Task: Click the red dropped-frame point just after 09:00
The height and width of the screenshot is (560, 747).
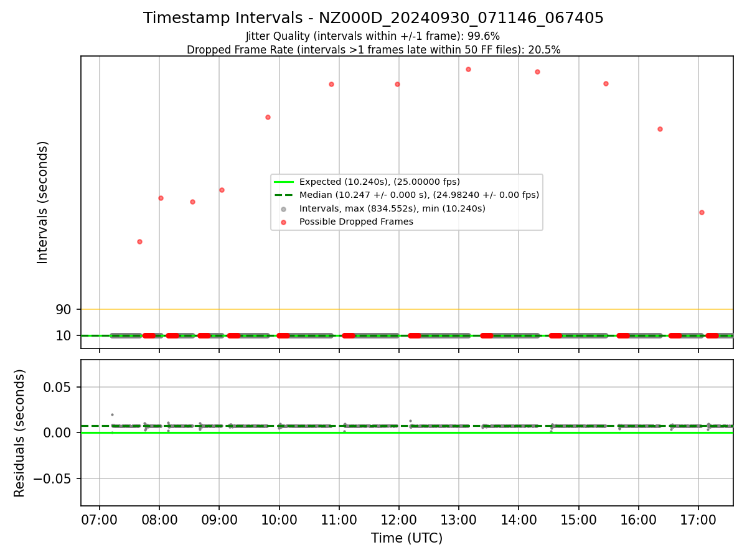Action: [222, 190]
